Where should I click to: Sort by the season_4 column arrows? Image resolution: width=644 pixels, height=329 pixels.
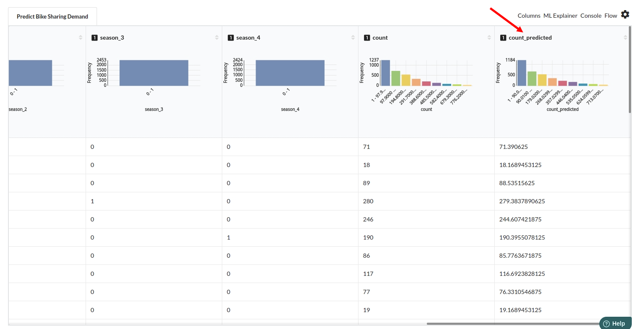[x=353, y=38]
